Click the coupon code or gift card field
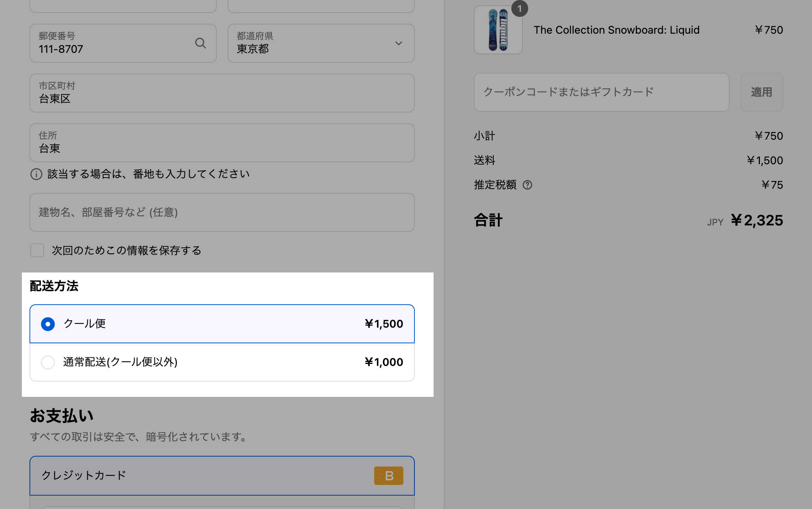The image size is (812, 509). (601, 92)
